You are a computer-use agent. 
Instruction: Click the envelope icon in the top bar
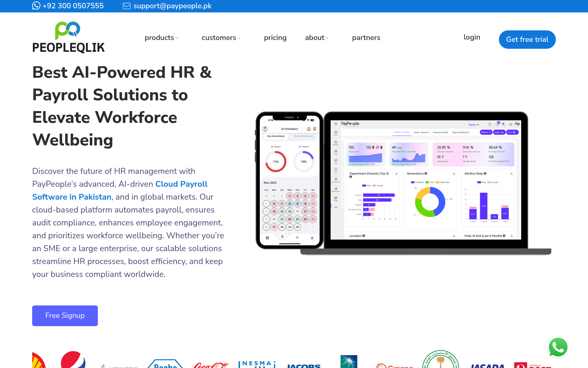point(127,6)
